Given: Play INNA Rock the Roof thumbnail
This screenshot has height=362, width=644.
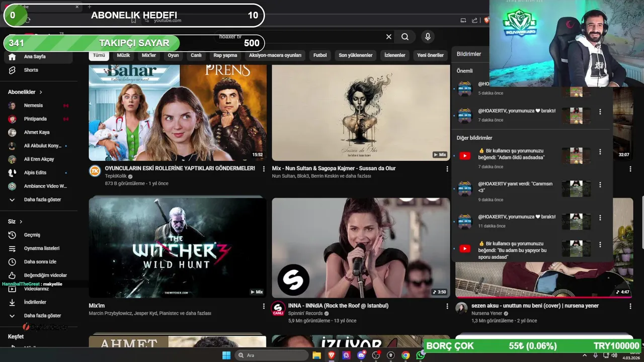Looking at the screenshot, I should coord(361,247).
